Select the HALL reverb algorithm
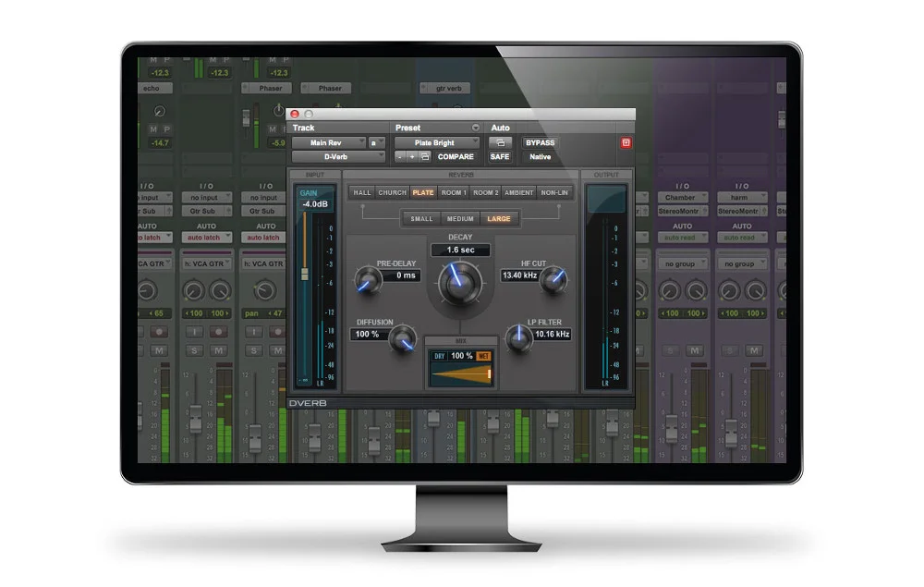 pyautogui.click(x=362, y=192)
